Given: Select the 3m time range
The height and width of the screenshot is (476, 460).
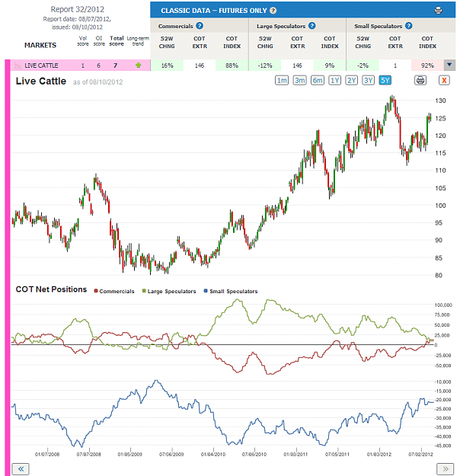Looking at the screenshot, I should point(299,81).
